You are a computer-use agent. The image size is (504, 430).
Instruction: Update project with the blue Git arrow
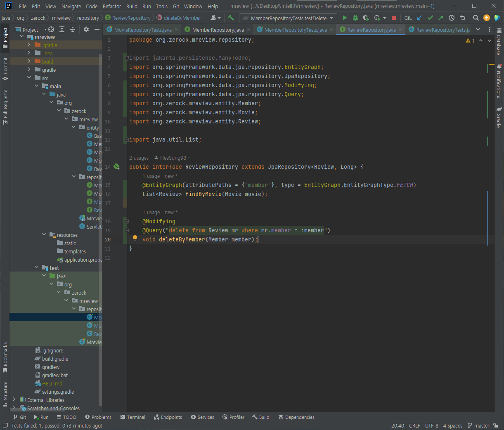pyautogui.click(x=419, y=18)
